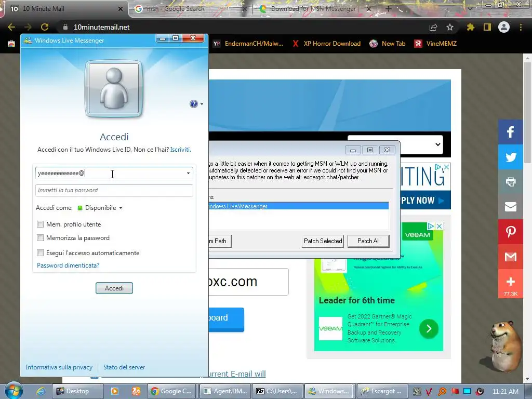Close the Veeam ad with X icon
Screen dimensions: 532x399
pyautogui.click(x=439, y=226)
